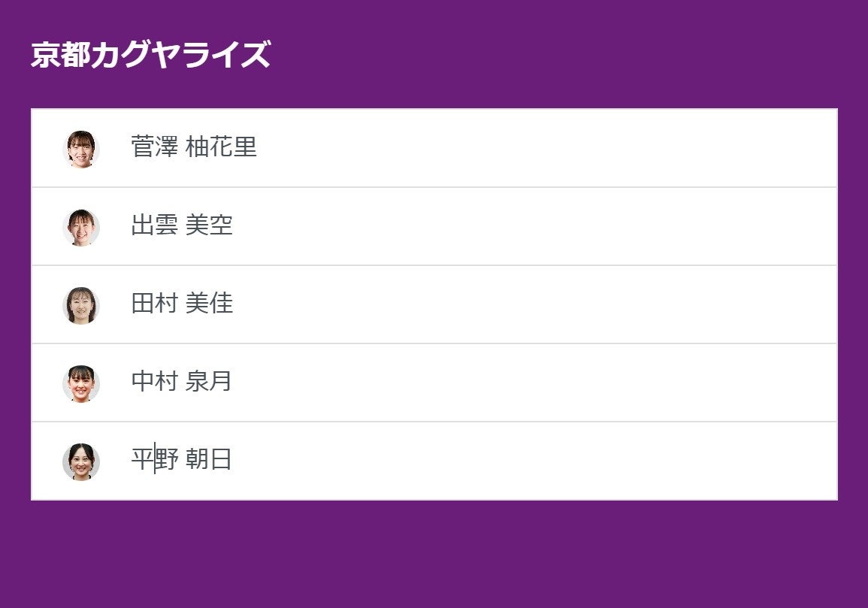Open the avatar next to 平野 朝日
The width and height of the screenshot is (868, 608).
pos(81,461)
